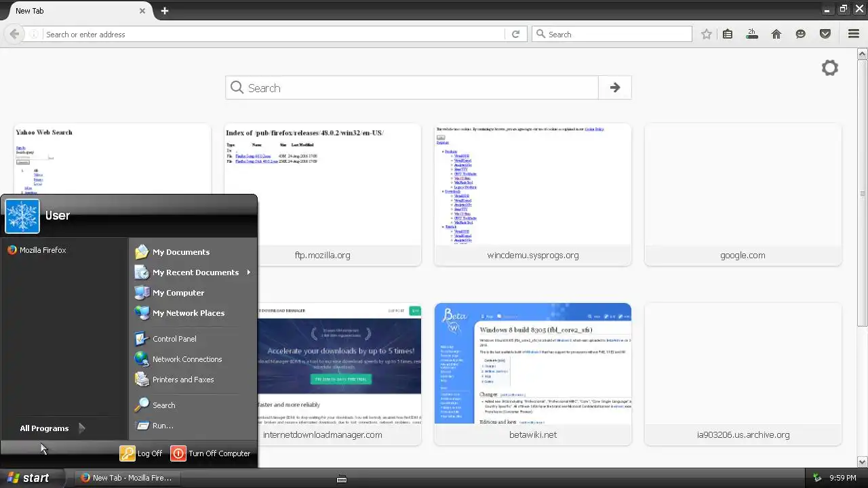Click the scrollbar up arrow

click(x=863, y=53)
